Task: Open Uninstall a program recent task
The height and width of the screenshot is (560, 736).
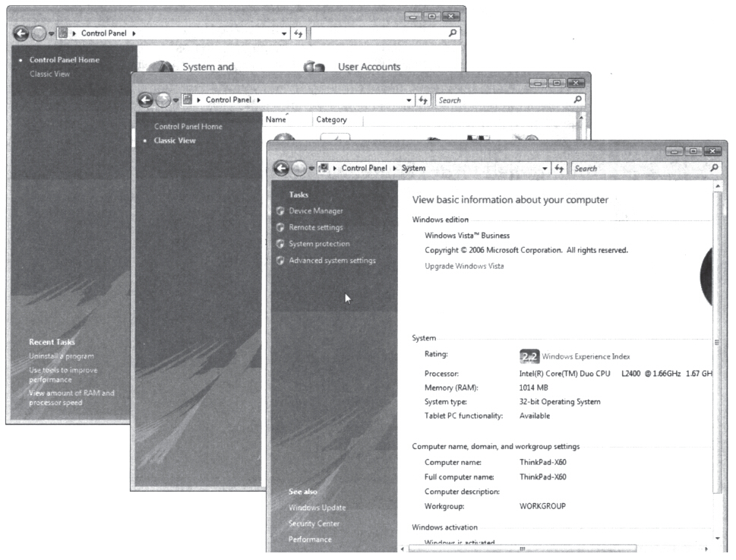Action: click(62, 356)
